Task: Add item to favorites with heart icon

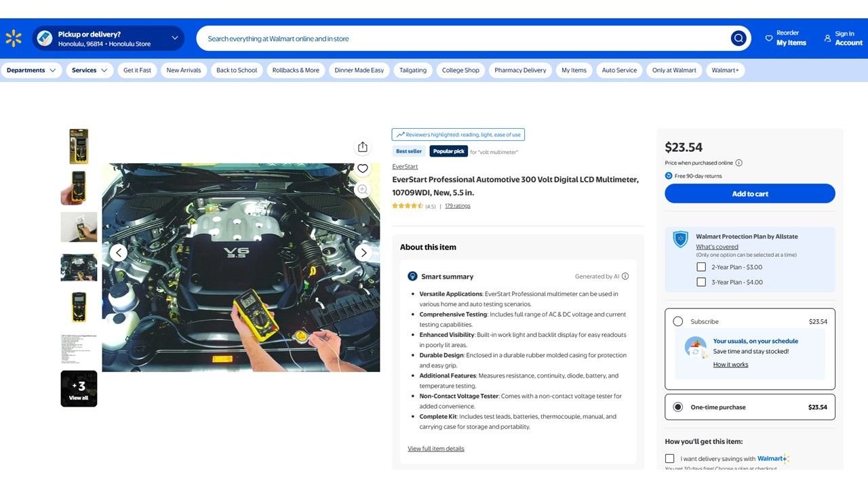Action: 363,169
